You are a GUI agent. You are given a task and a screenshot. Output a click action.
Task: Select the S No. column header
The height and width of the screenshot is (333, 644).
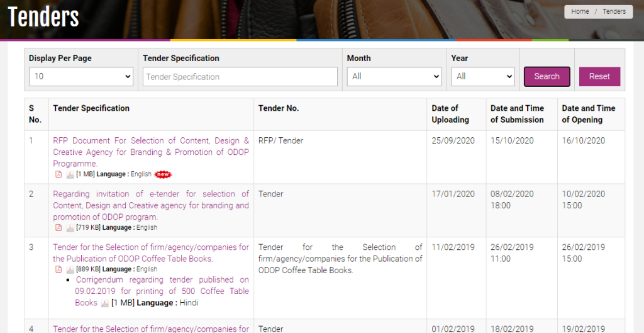(35, 114)
